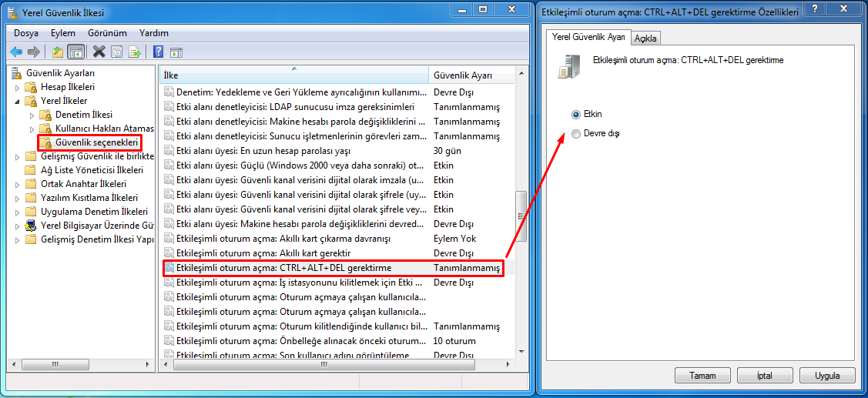
Task: Select the Etkin radio button
Action: pos(576,114)
